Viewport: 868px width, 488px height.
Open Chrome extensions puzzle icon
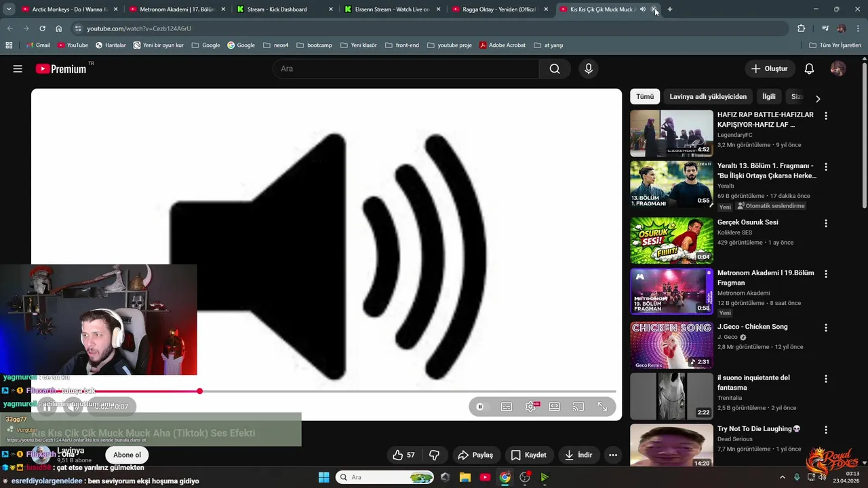point(801,28)
